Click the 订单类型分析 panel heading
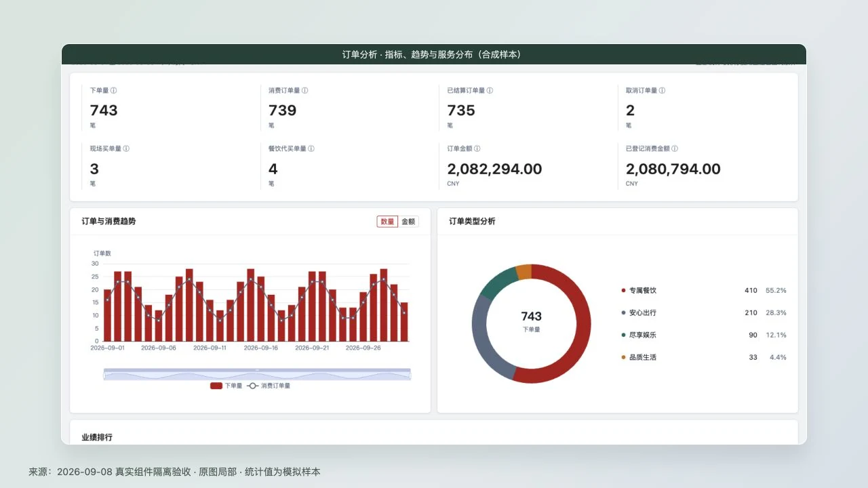Viewport: 868px width, 488px height. (472, 221)
